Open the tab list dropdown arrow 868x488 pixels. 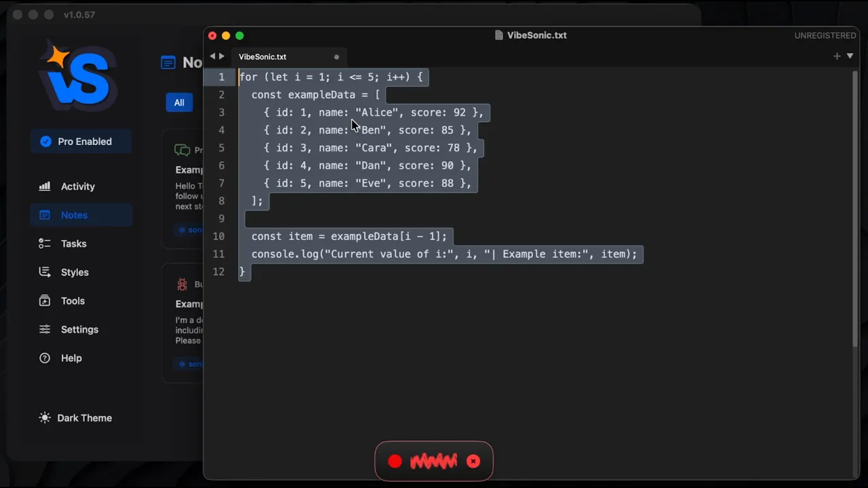coord(850,56)
